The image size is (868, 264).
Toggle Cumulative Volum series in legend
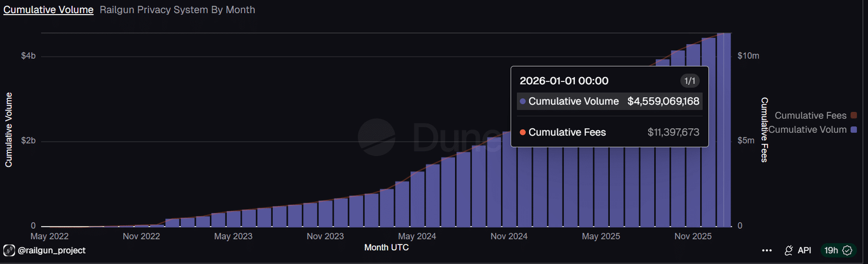click(807, 130)
